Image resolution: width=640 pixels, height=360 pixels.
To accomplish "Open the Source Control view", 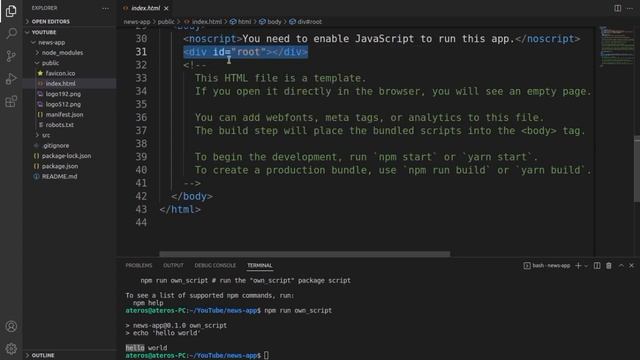I will 11,56.
